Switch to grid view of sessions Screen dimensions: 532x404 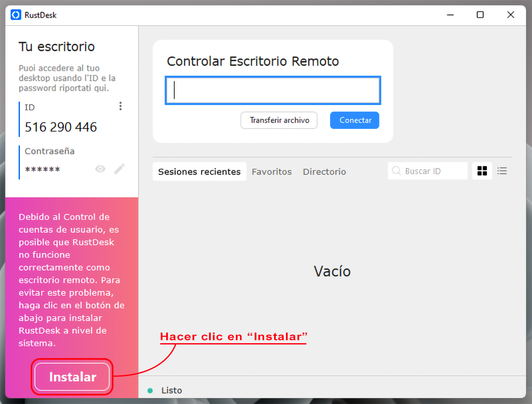coord(482,171)
